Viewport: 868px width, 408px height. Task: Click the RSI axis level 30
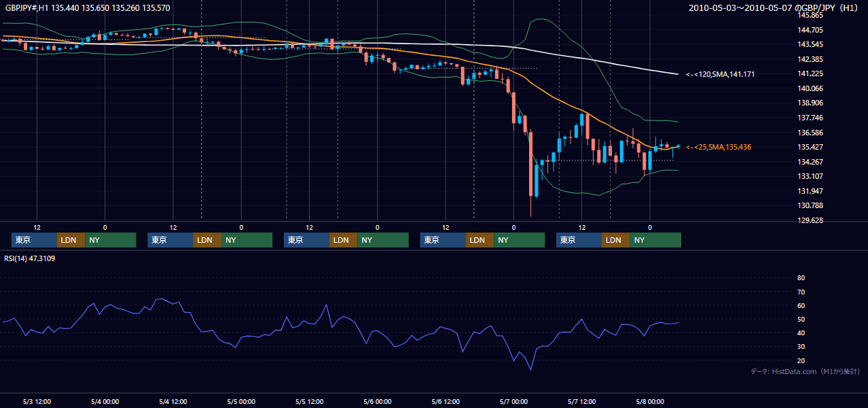801,346
